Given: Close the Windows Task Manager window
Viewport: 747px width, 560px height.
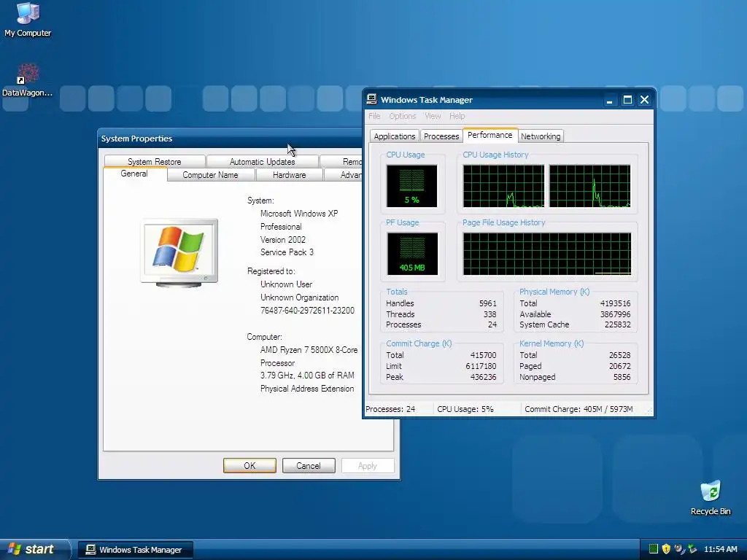Looking at the screenshot, I should (645, 99).
